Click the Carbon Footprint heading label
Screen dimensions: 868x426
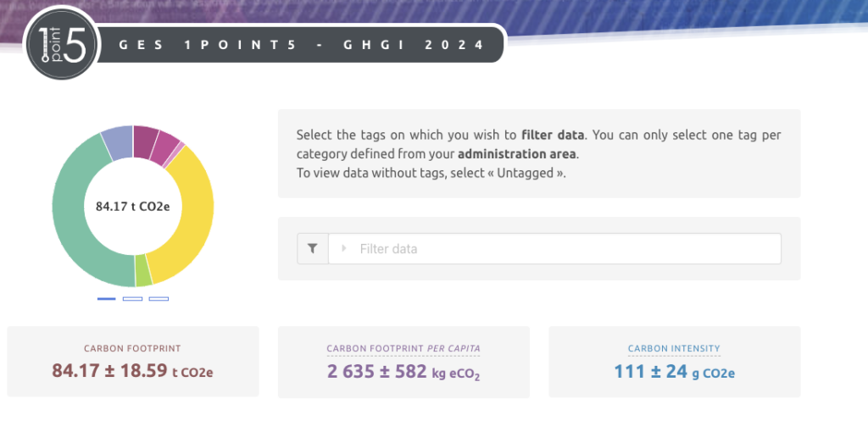tap(132, 348)
